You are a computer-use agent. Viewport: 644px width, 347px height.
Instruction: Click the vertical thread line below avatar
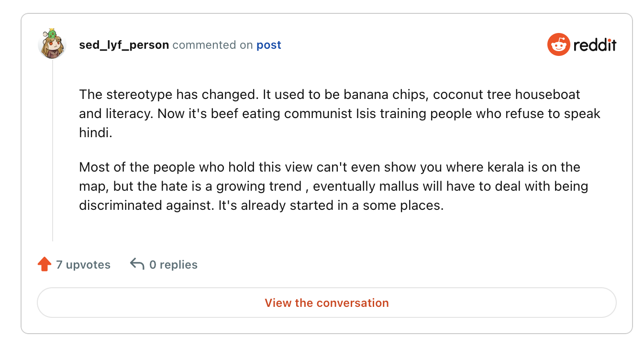(53, 151)
